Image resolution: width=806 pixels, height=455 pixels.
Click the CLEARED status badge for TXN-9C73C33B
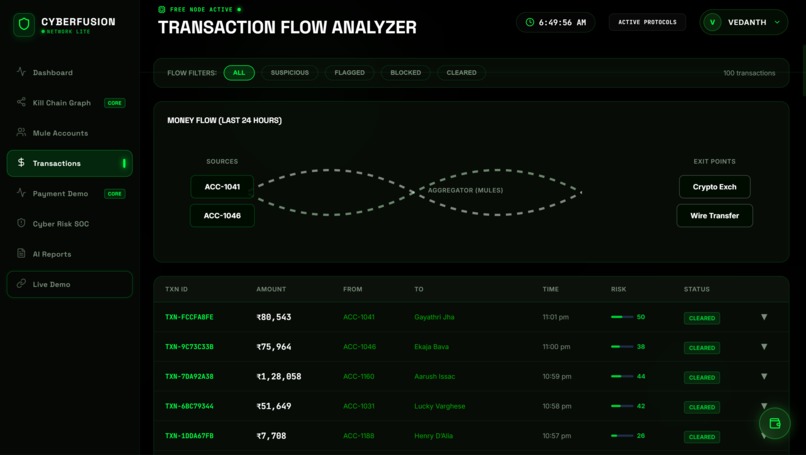click(x=702, y=348)
